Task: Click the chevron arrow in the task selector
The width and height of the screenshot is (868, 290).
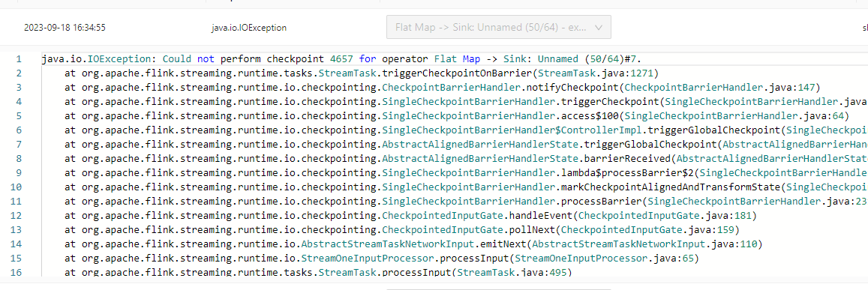Action: (x=598, y=27)
